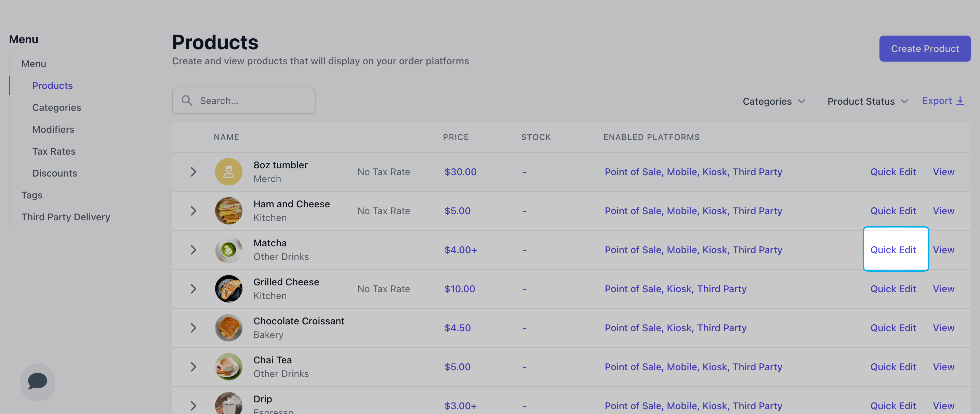Select the Chai Tea product thumbnail
This screenshot has width=980, height=414.
(x=229, y=367)
